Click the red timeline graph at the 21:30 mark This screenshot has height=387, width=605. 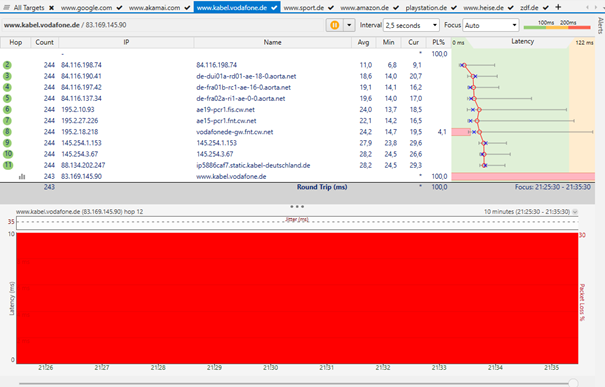pos(270,298)
